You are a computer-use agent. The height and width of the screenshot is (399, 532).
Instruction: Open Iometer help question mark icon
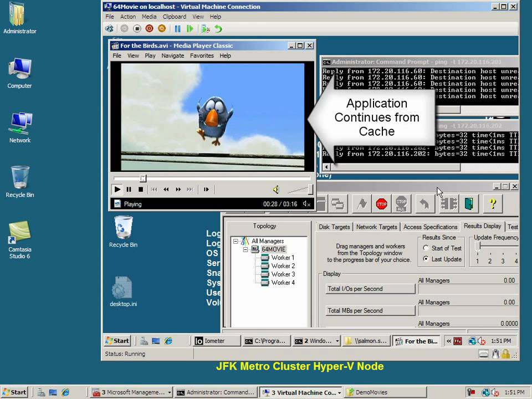pyautogui.click(x=493, y=204)
